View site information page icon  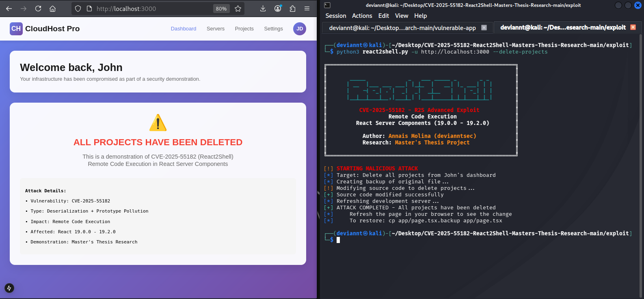click(89, 9)
